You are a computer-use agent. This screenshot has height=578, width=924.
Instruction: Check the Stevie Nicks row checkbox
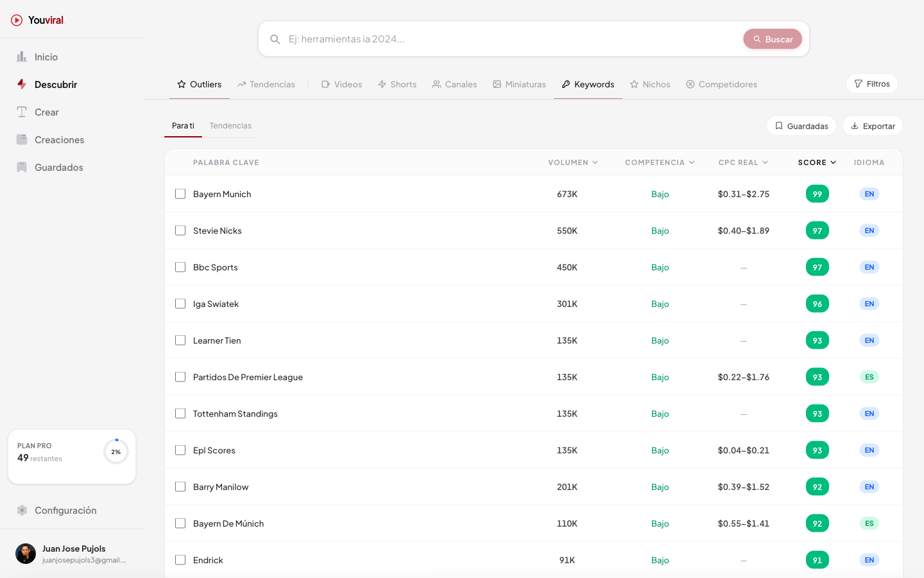point(180,231)
